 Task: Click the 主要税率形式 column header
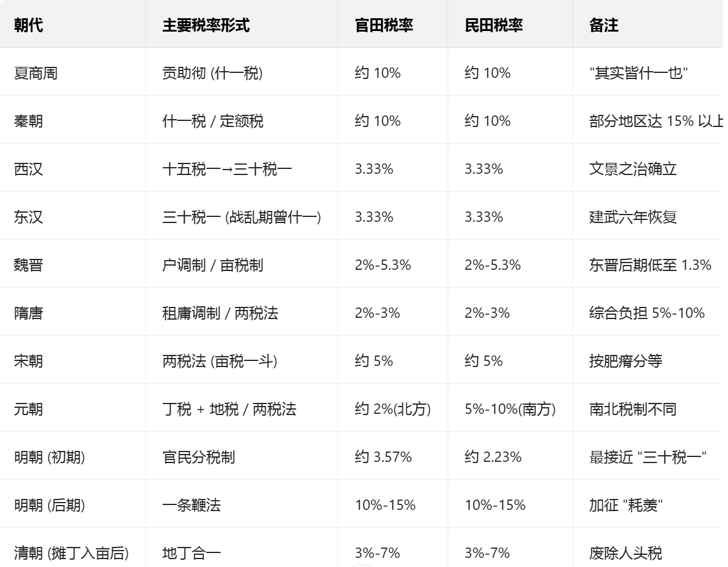point(206,25)
